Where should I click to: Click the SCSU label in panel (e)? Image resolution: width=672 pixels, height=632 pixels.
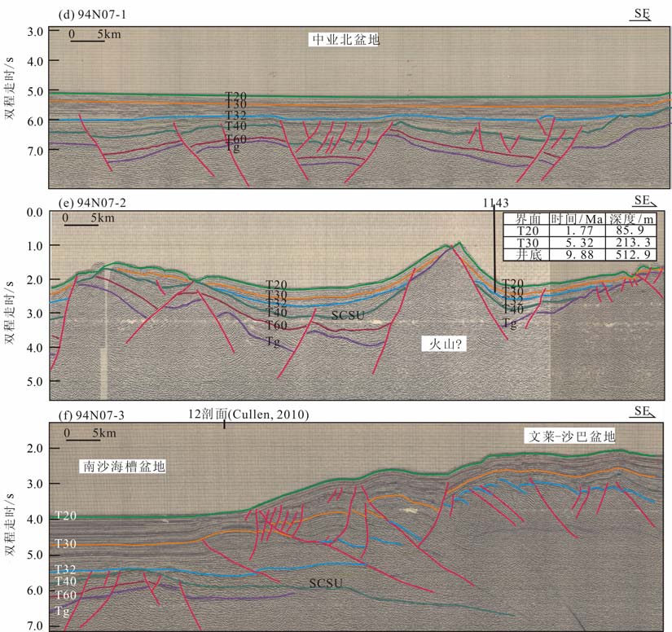347,314
